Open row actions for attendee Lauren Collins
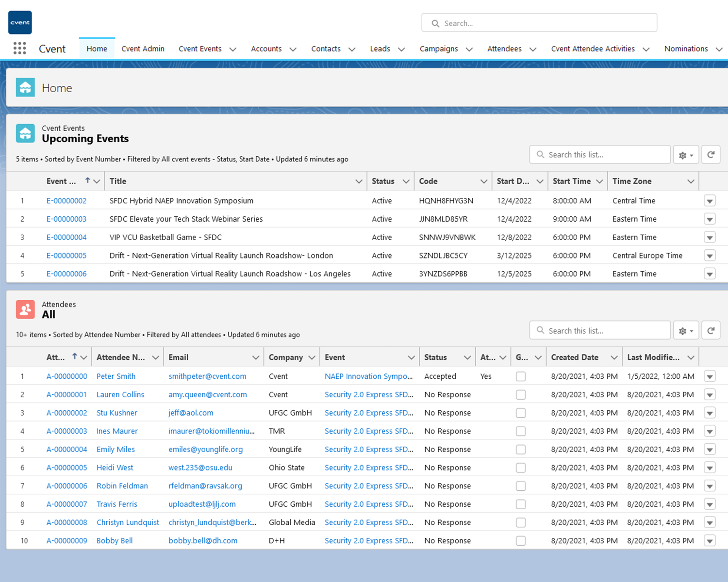Screen dimensions: 728x582 710,395
